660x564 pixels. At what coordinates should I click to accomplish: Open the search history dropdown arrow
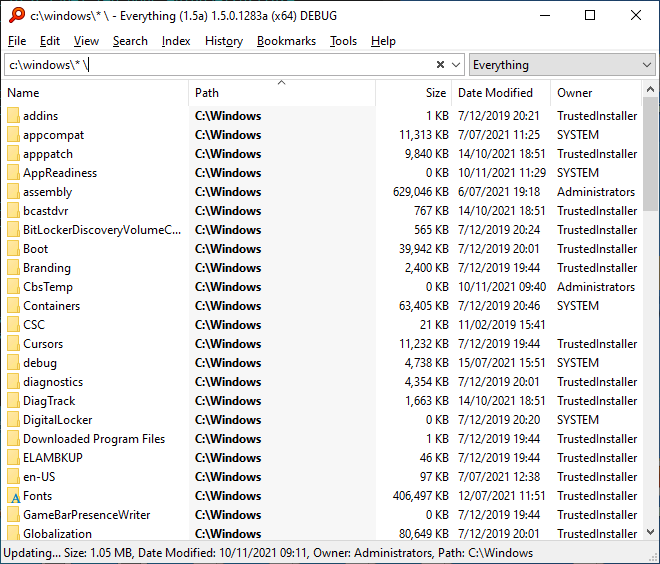point(455,64)
